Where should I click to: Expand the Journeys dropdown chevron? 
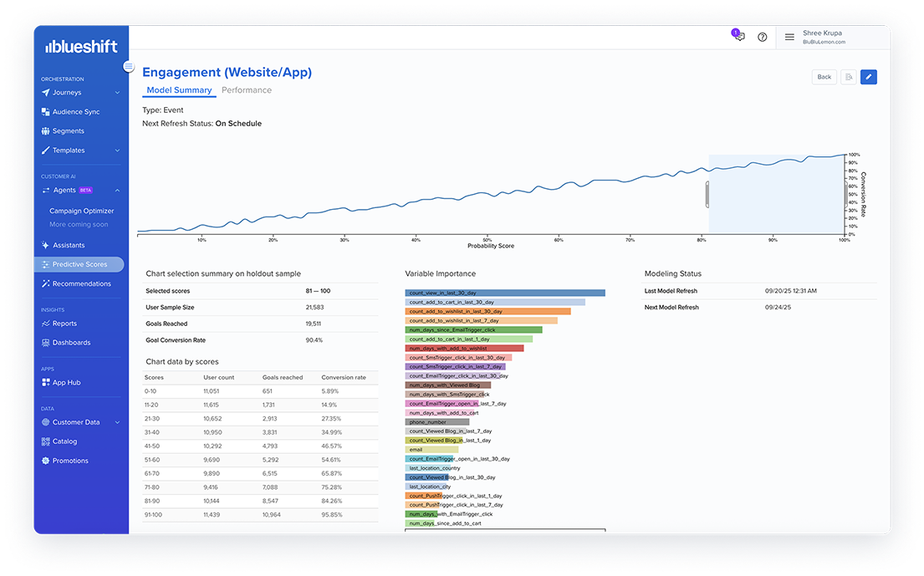tap(118, 92)
